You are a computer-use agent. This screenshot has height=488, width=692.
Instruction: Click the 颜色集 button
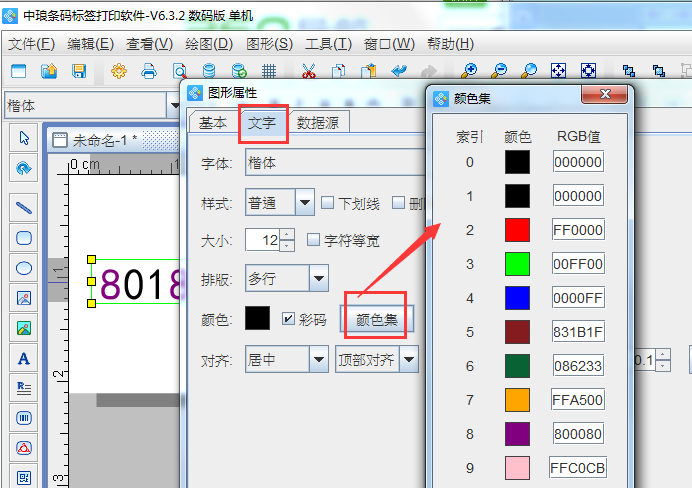(x=376, y=318)
